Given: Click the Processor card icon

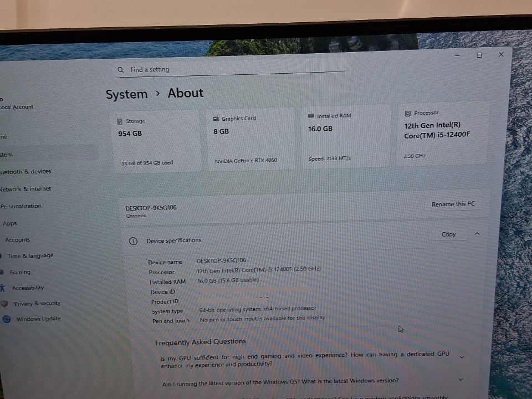Looking at the screenshot, I should tap(408, 113).
